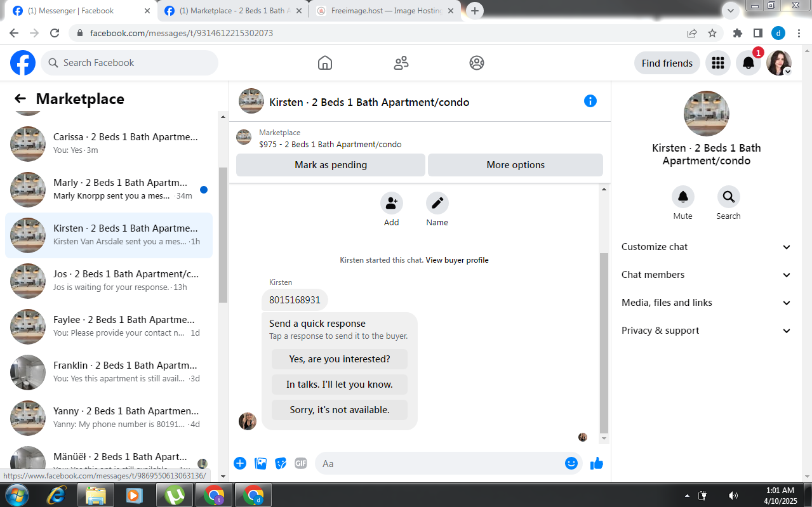
Task: Attach a photo using the image icon
Action: [260, 463]
